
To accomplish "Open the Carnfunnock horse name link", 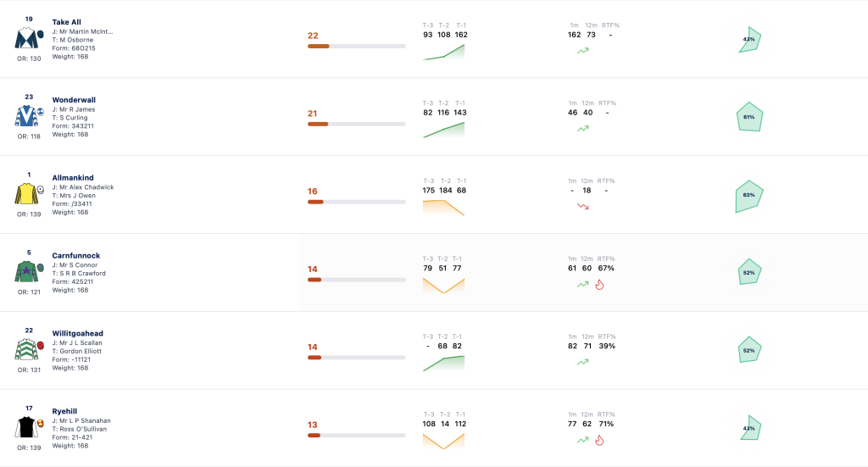I will pos(75,256).
